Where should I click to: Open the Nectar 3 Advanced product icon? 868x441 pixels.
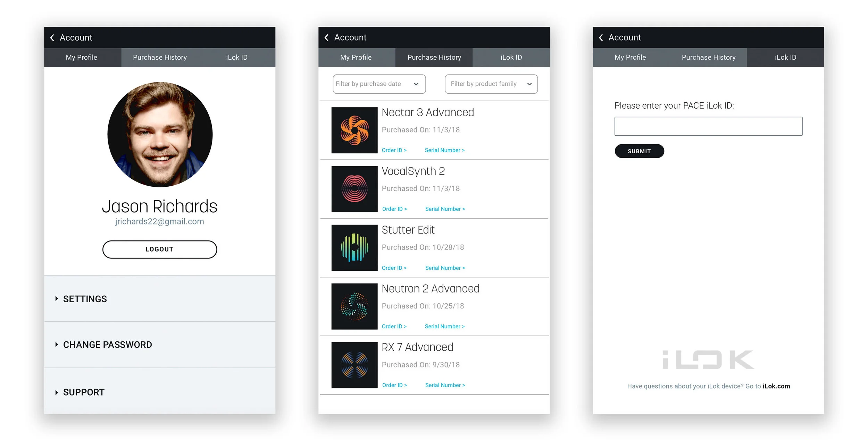click(354, 130)
